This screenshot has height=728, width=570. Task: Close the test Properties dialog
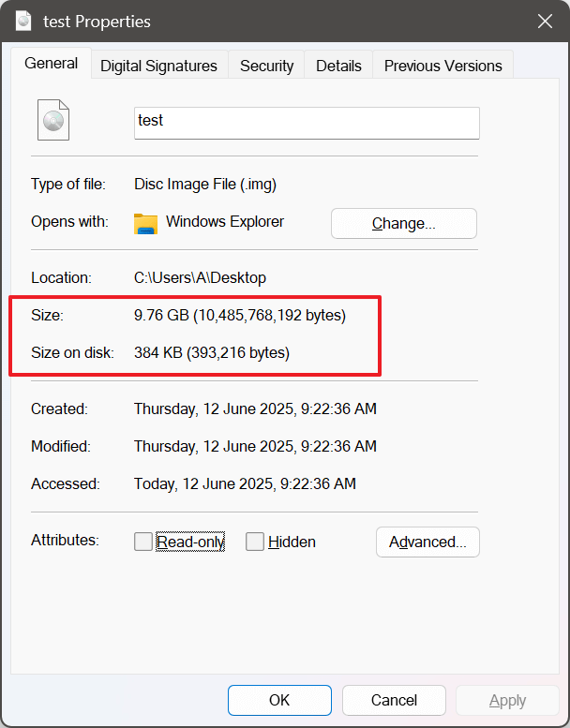point(544,21)
